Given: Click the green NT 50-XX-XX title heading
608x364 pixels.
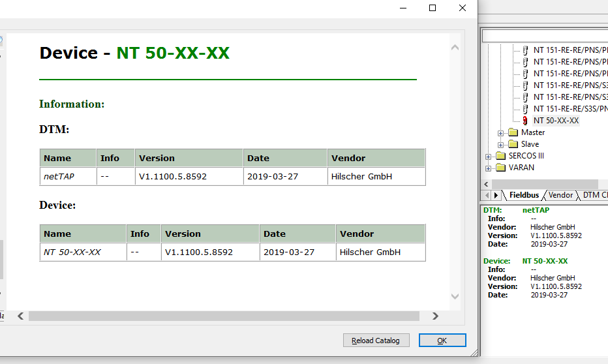Looking at the screenshot, I should point(173,53).
